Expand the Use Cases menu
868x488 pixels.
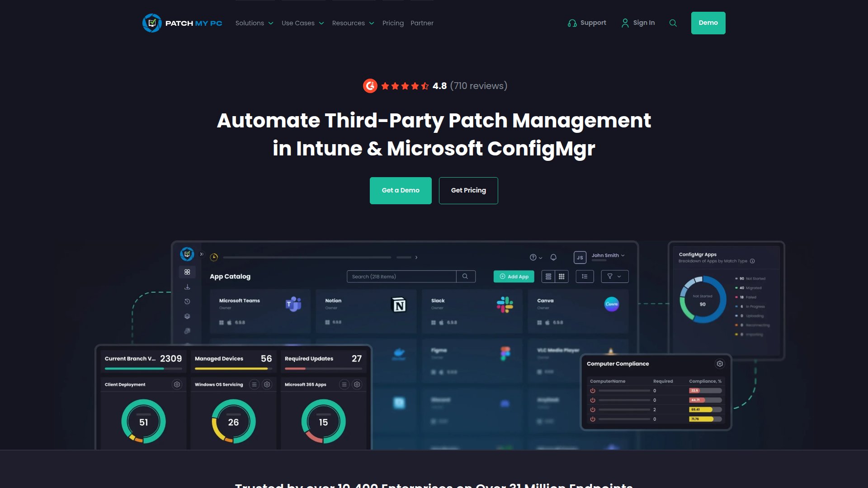coord(302,23)
